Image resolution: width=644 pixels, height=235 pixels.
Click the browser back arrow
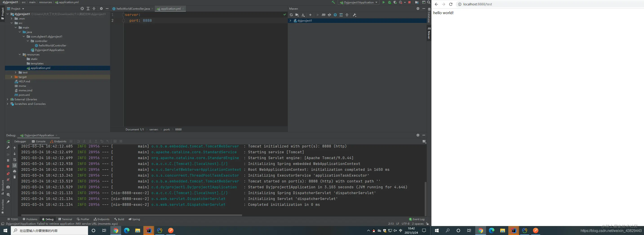[x=436, y=4]
